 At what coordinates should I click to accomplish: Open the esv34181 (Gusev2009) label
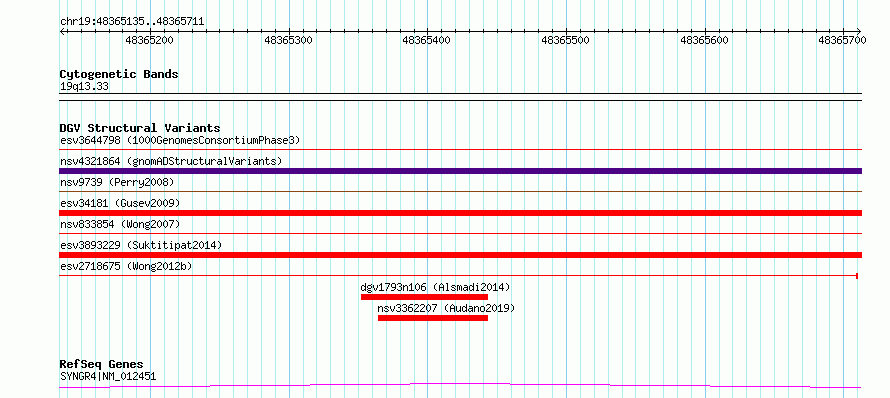120,203
